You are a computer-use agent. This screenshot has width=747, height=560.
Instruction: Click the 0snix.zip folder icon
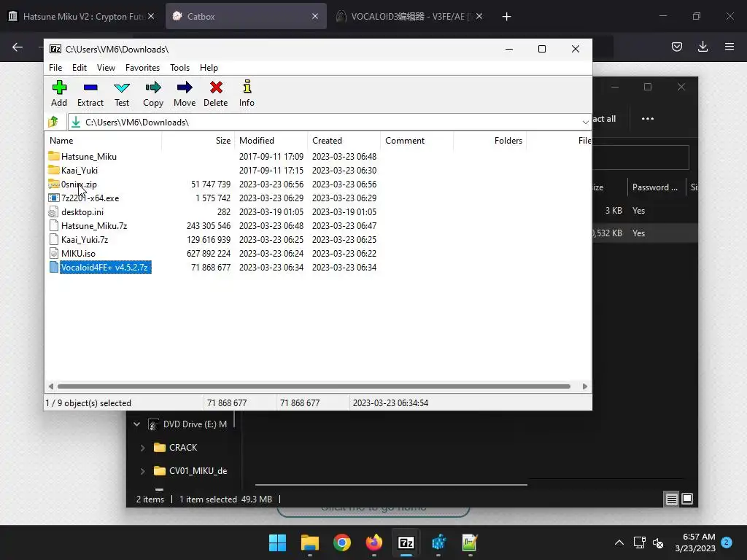(54, 184)
